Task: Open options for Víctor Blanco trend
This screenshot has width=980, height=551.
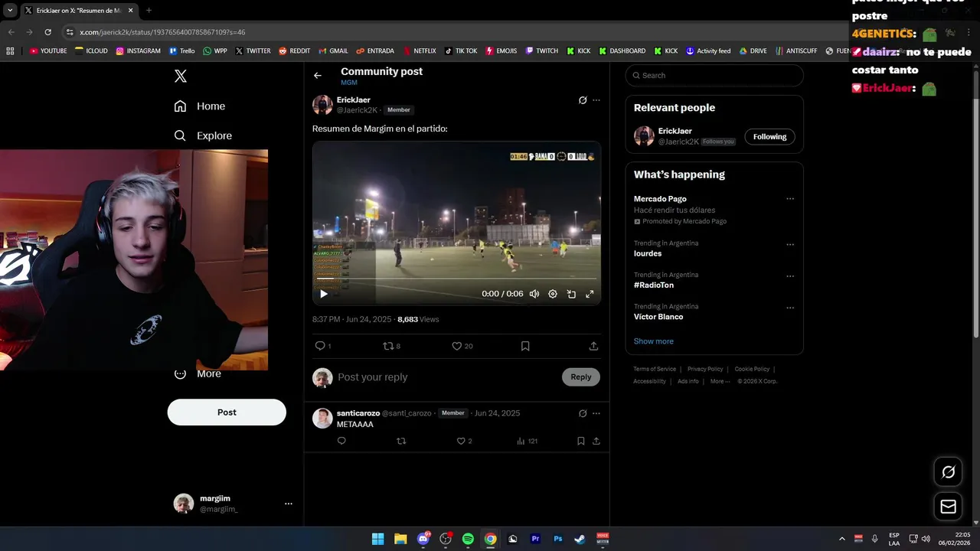Action: pyautogui.click(x=790, y=308)
